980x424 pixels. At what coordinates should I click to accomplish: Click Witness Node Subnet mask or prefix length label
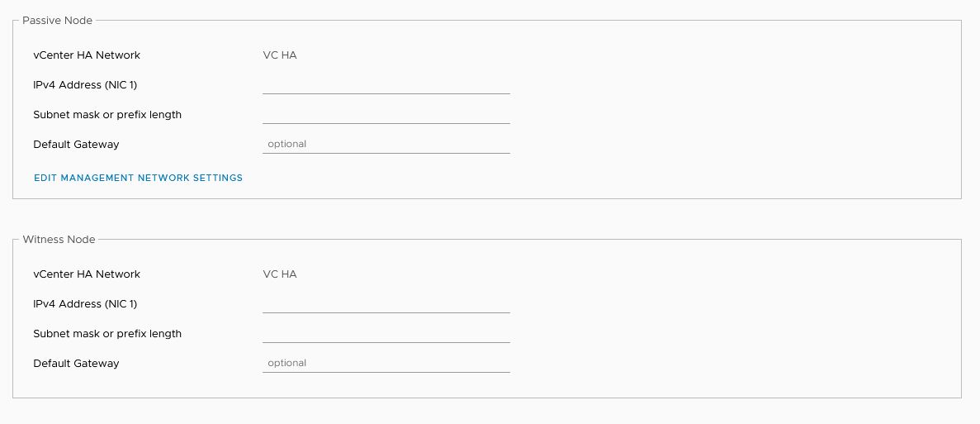click(x=107, y=334)
